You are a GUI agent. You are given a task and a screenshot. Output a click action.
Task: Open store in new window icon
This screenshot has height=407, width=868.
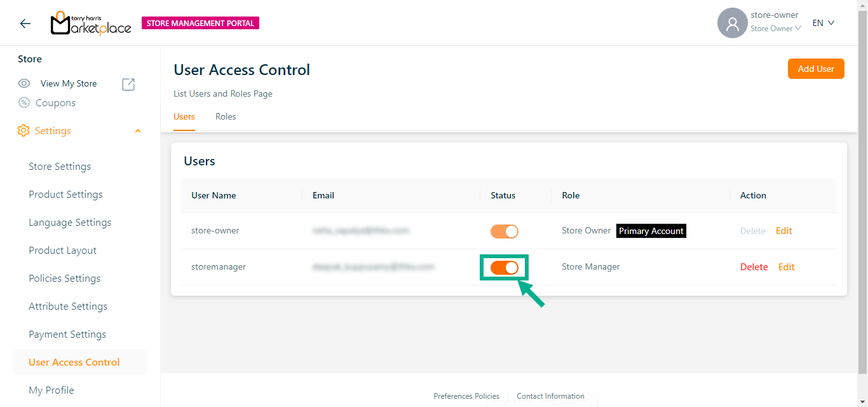pyautogui.click(x=128, y=84)
